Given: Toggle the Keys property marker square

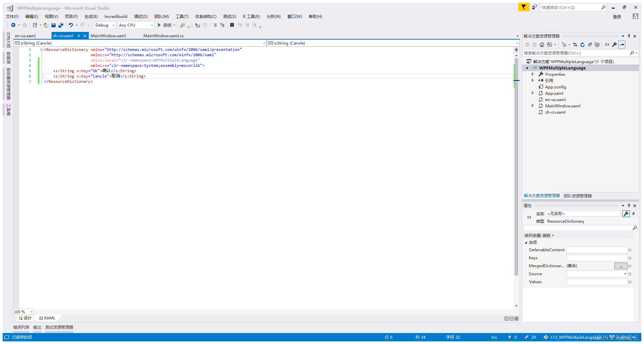Looking at the screenshot, I should tap(630, 258).
